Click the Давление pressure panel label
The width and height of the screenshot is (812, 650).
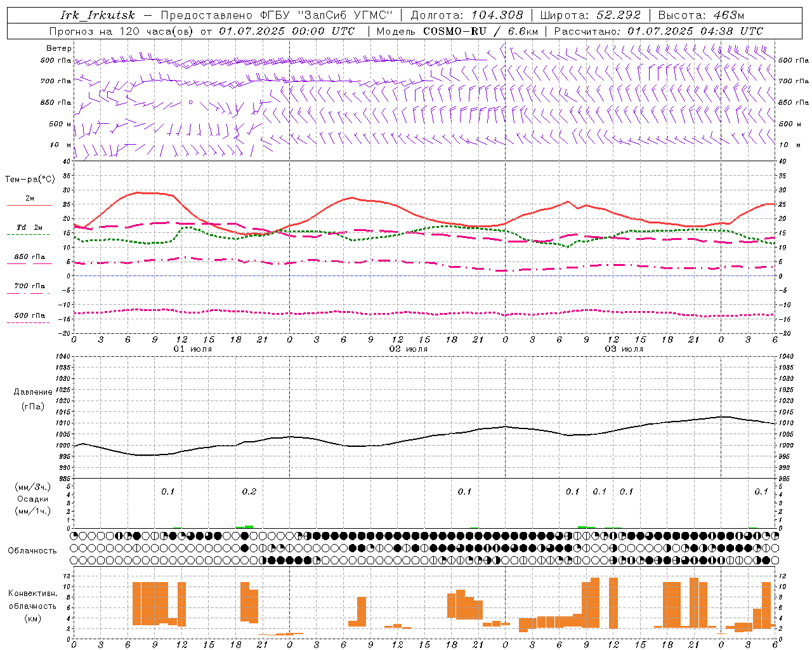[33, 392]
